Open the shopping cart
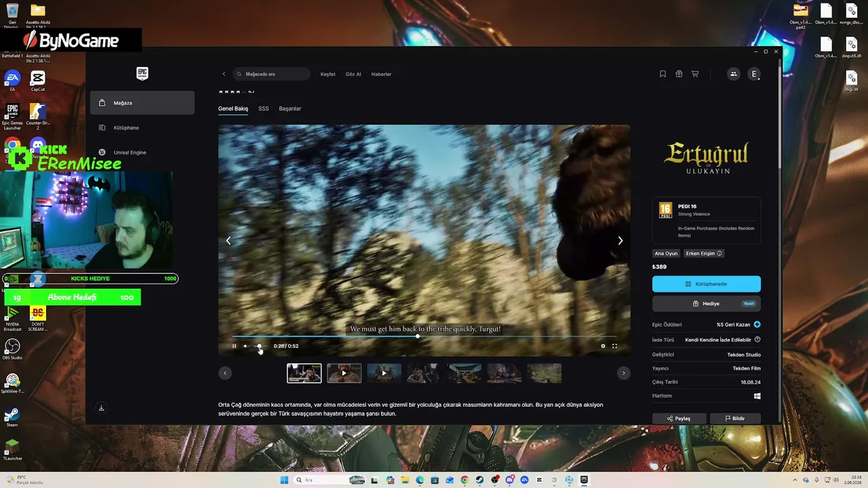 [x=695, y=74]
